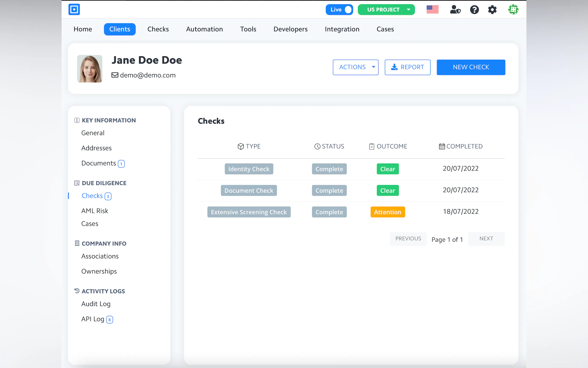Open the Automation tab
This screenshot has height=368, width=588.
coord(204,29)
